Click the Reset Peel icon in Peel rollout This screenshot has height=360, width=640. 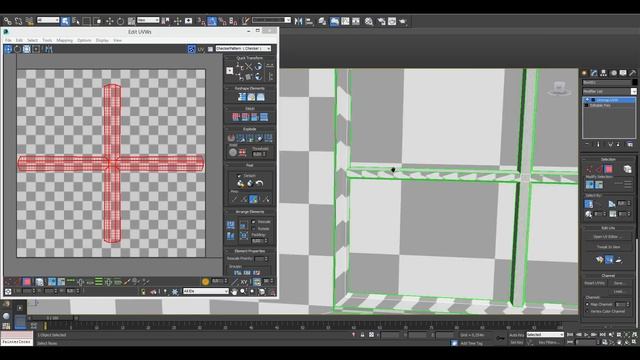point(260,184)
